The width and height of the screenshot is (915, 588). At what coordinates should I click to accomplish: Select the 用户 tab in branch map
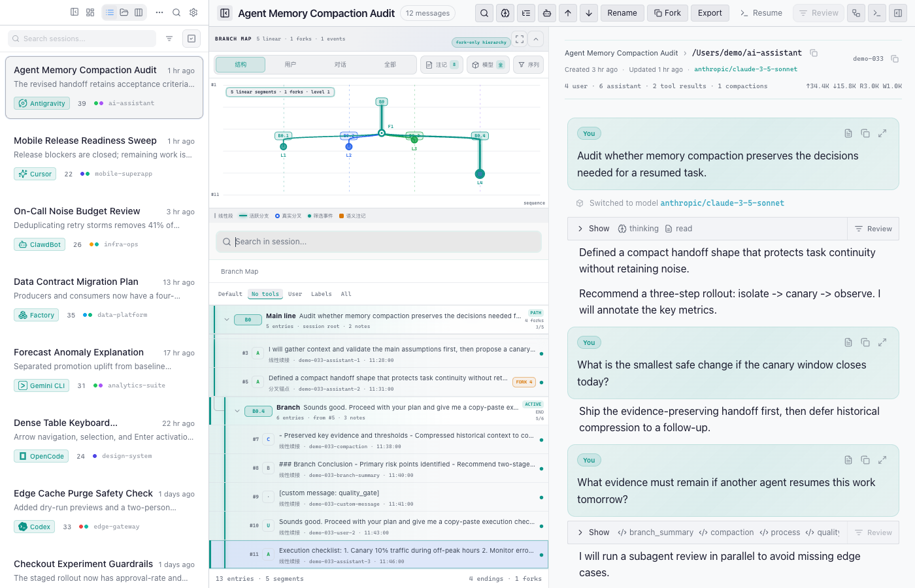pos(290,64)
